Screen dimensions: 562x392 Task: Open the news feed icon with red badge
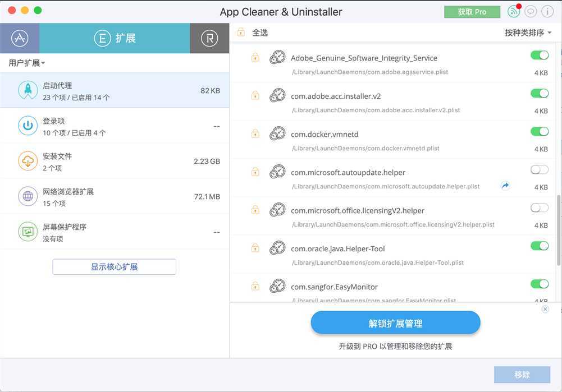(514, 11)
